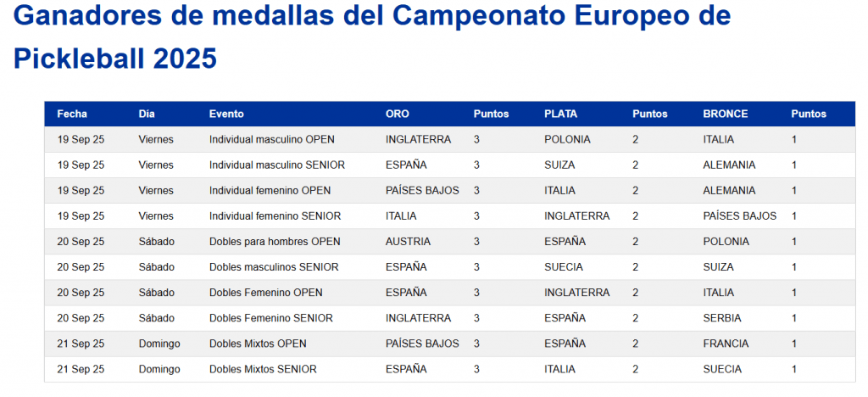Select Individual femenino SENIOR event cell

point(275,216)
